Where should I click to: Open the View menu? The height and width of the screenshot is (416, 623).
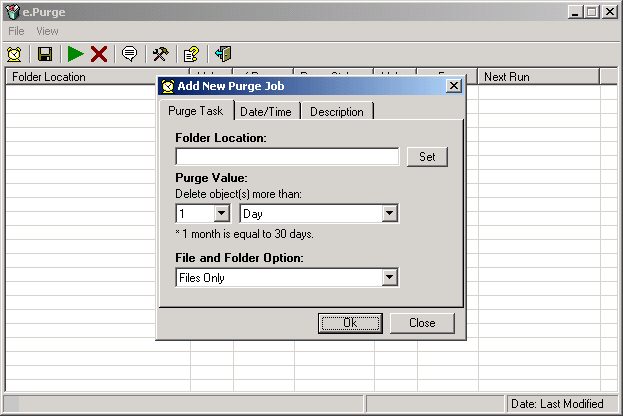pos(47,31)
